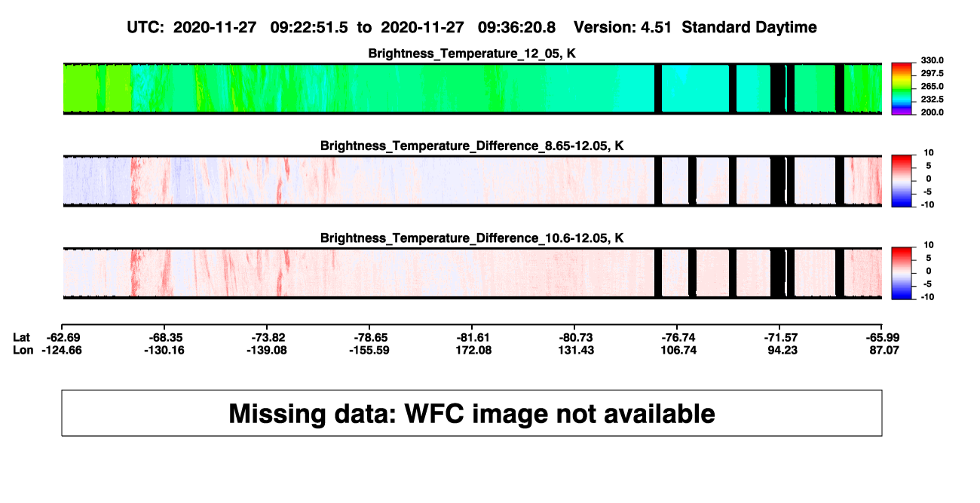Click the rainbow color bar for 12.05 temperature
This screenshot has height=503, width=980.
point(902,88)
